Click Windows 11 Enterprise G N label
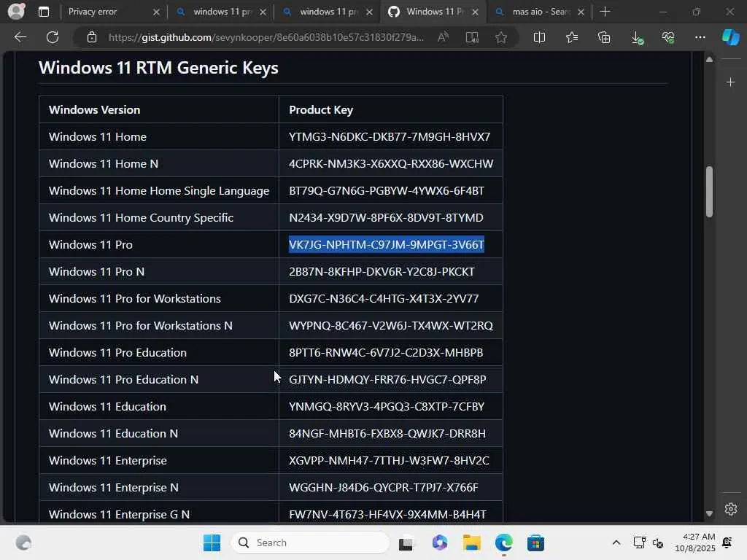 [x=119, y=515]
